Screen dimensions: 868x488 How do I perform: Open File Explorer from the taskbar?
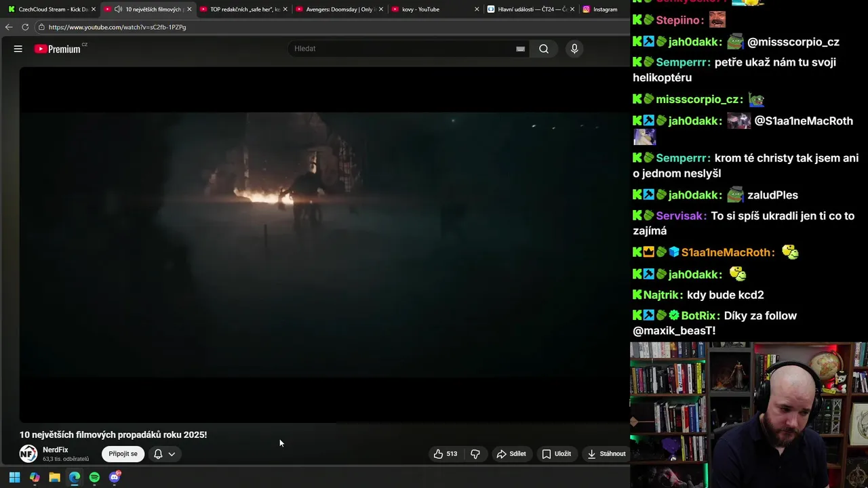point(55,477)
